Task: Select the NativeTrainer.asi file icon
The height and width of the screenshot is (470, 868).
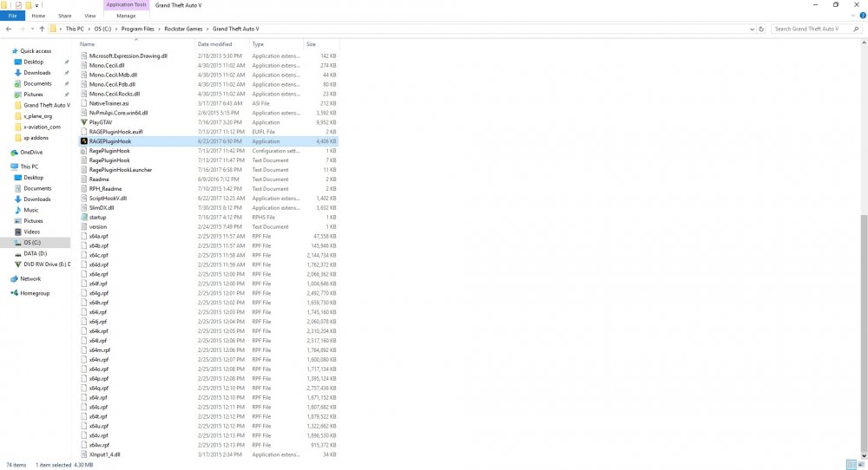Action: (x=84, y=103)
